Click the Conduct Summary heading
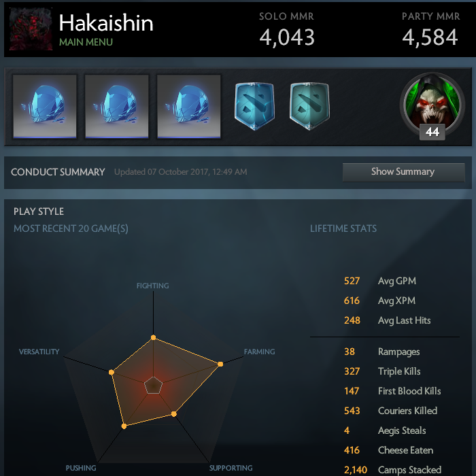 [x=58, y=172]
